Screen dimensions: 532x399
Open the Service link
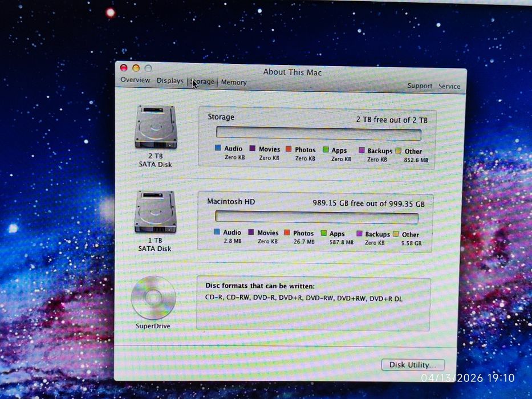point(449,86)
